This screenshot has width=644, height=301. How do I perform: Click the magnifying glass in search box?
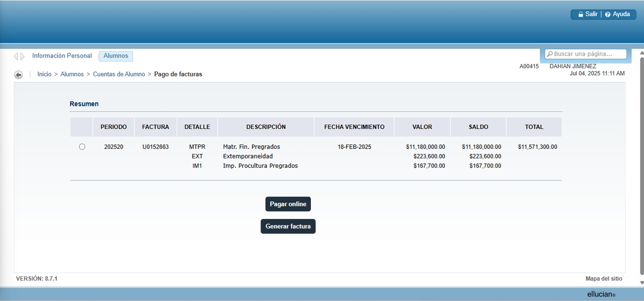pyautogui.click(x=550, y=54)
